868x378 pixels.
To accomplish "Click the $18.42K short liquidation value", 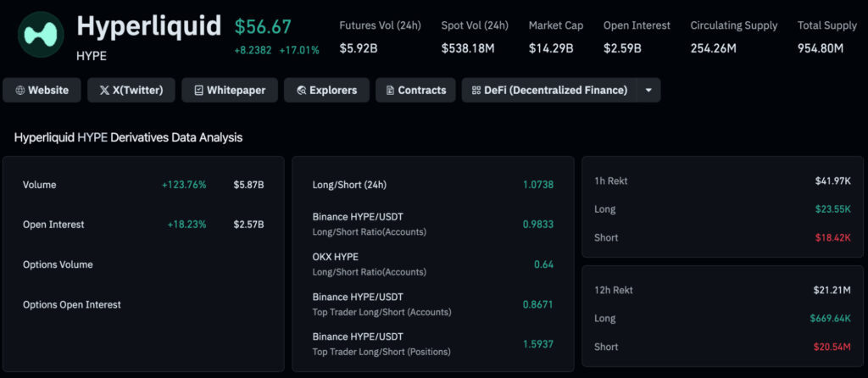I will 832,238.
